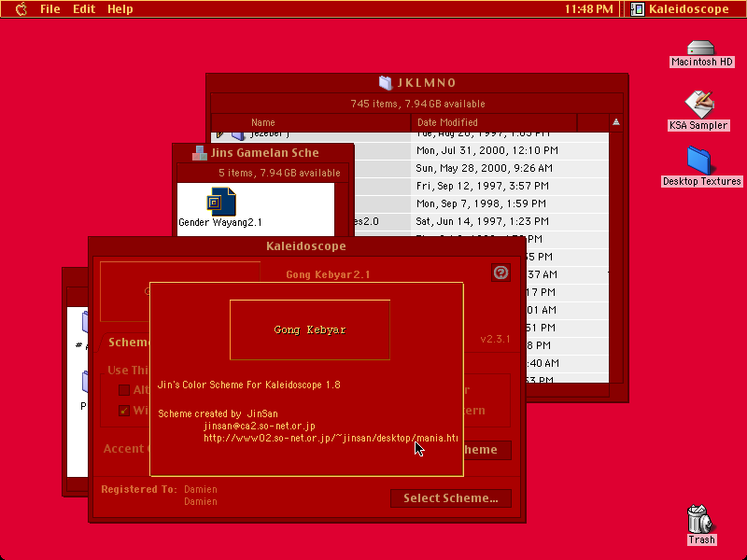This screenshot has width=747, height=560.
Task: Toggle the unchecked checkbox beside 'Alt' in Kaleidoscope
Action: pyautogui.click(x=124, y=390)
